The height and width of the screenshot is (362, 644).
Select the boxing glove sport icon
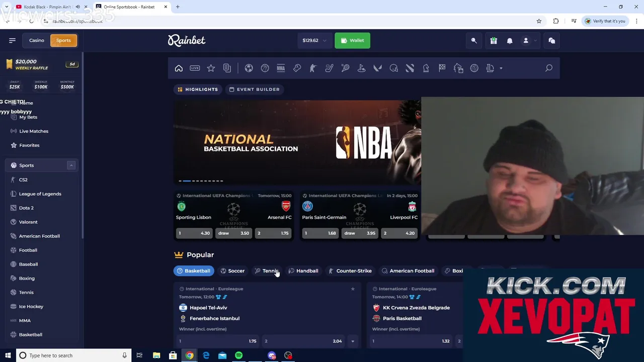tap(297, 68)
